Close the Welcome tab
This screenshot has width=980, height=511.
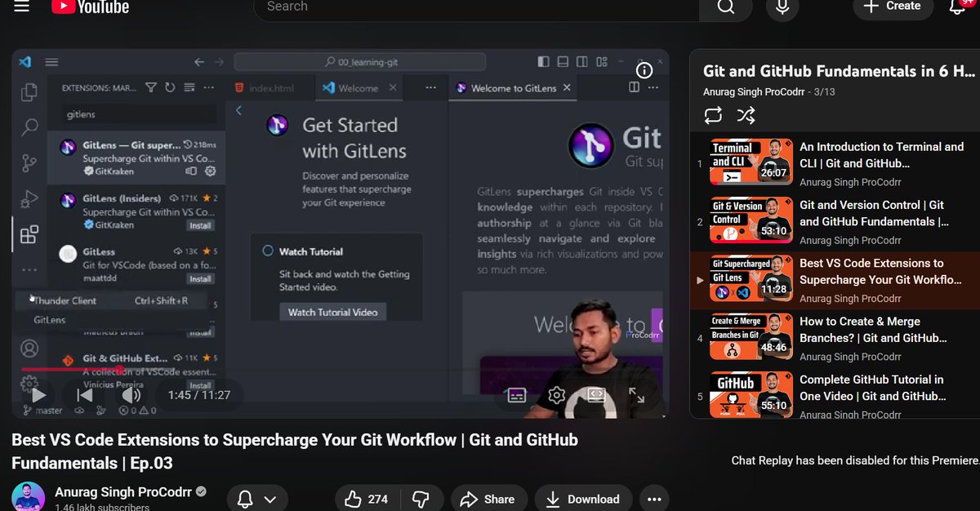point(393,87)
